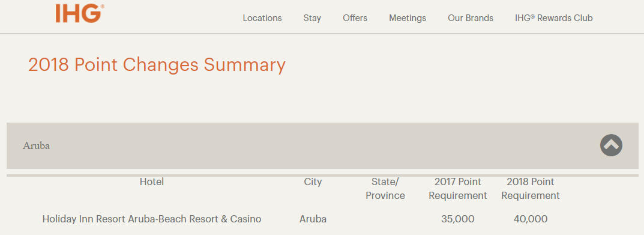
Task: Click the 2017 Point Requirement header
Action: point(458,189)
